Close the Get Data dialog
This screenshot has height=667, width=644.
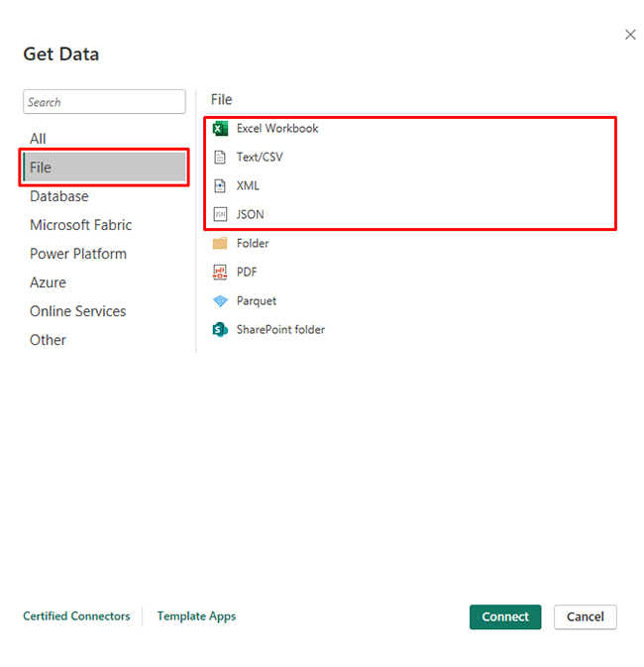pyautogui.click(x=630, y=35)
